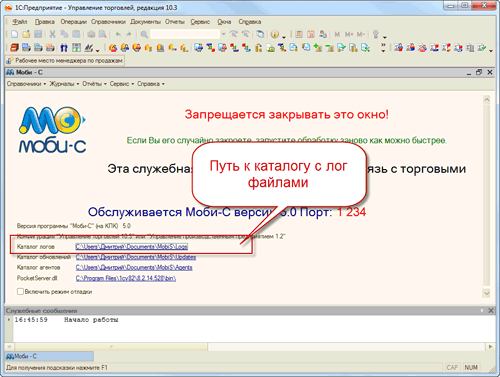Open the main Справочники menu
The width and height of the screenshot is (500, 377).
pyautogui.click(x=108, y=22)
